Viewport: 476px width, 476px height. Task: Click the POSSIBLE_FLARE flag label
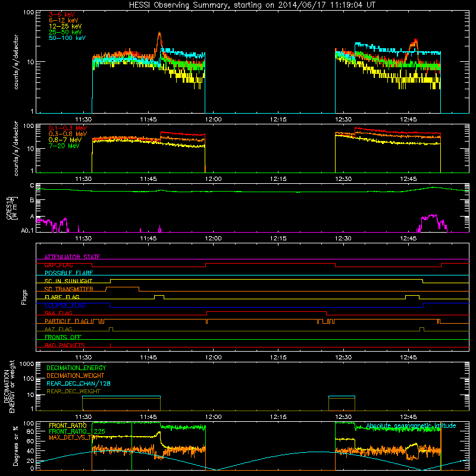pos(68,273)
